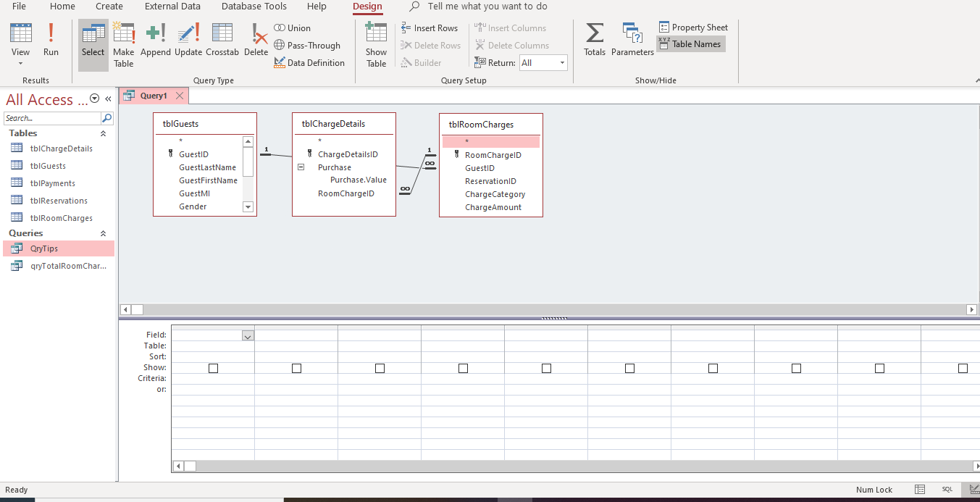Image resolution: width=980 pixels, height=502 pixels.
Task: Check Show box in sixth grid column
Action: tap(629, 368)
